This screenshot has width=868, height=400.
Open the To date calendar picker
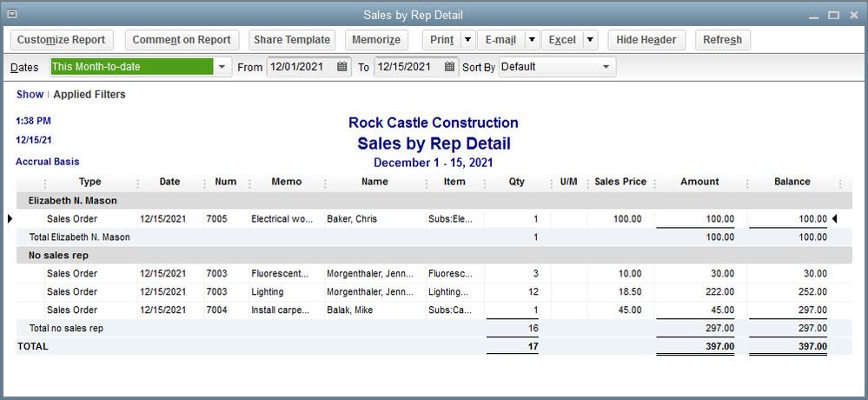pos(450,67)
